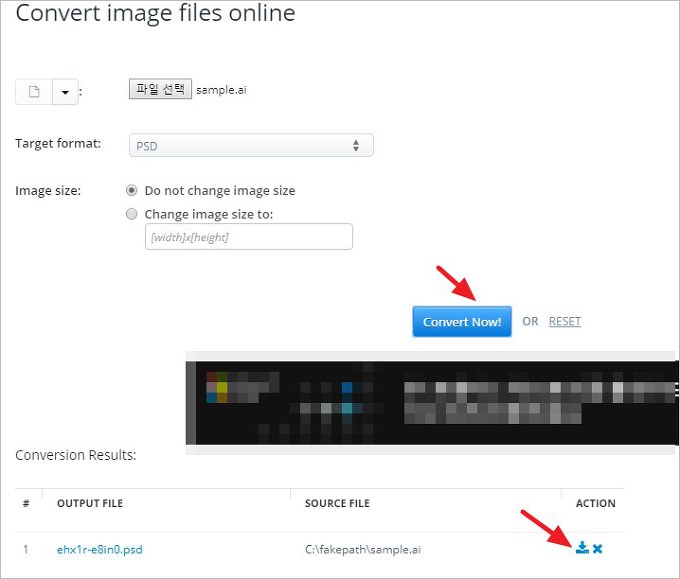Image resolution: width=680 pixels, height=579 pixels.
Task: Click the download icon in Action column
Action: pos(582,548)
